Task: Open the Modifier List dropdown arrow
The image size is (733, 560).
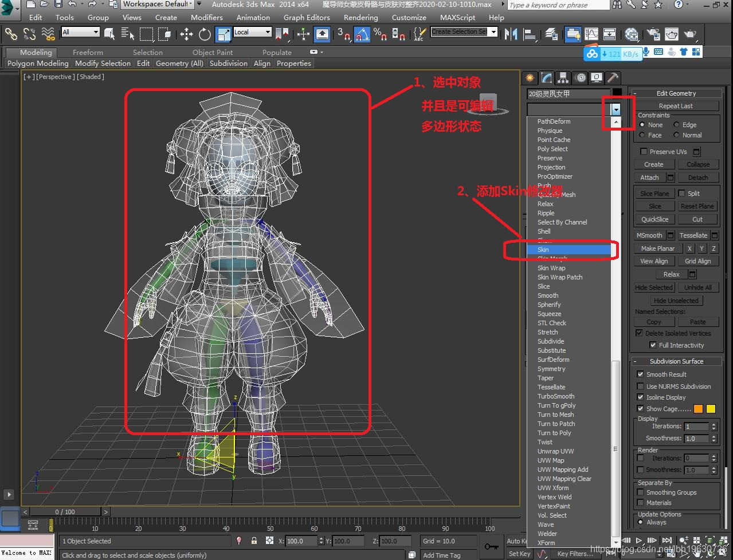Action: click(616, 109)
